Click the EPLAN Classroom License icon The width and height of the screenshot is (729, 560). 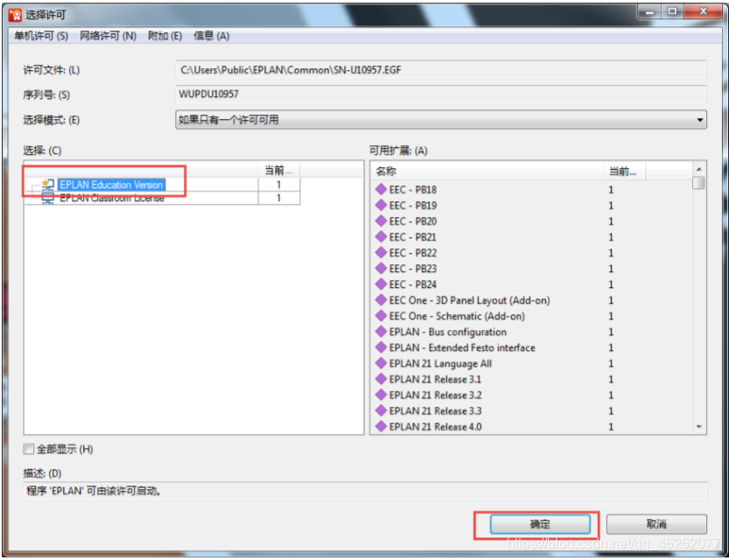pyautogui.click(x=47, y=199)
